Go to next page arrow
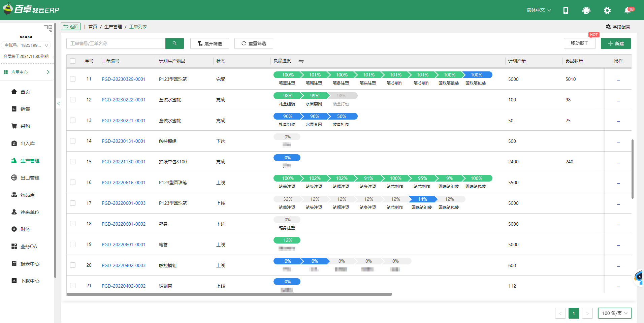644x323 pixels. tap(587, 313)
